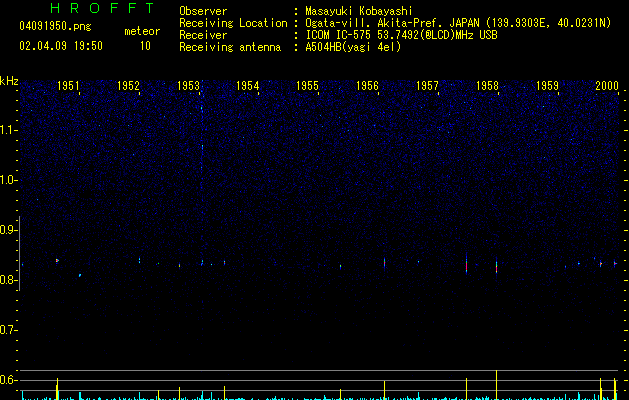Image resolution: width=629 pixels, height=400 pixels.
Task: Click the red meteor echo between 1957 and 1958
Action: [x=467, y=265]
